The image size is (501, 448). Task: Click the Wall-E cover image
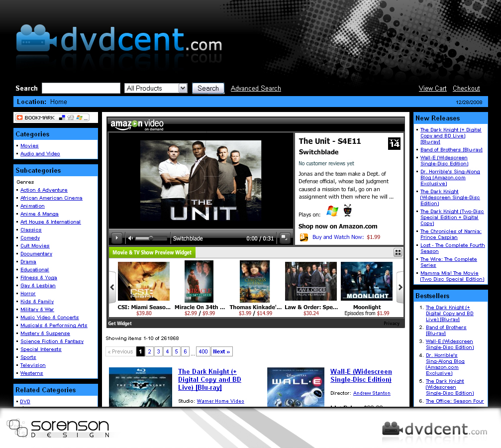point(296,387)
